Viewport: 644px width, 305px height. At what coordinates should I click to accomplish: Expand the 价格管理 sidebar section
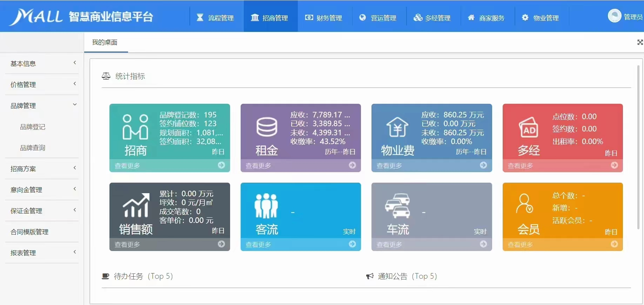pyautogui.click(x=42, y=84)
